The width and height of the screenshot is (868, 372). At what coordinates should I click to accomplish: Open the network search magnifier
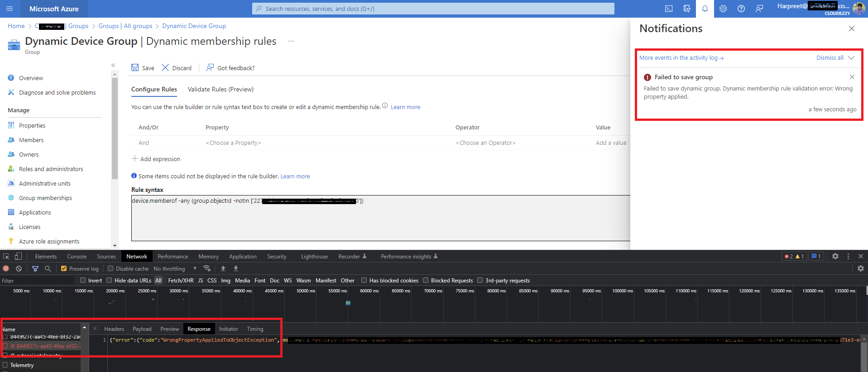48,268
